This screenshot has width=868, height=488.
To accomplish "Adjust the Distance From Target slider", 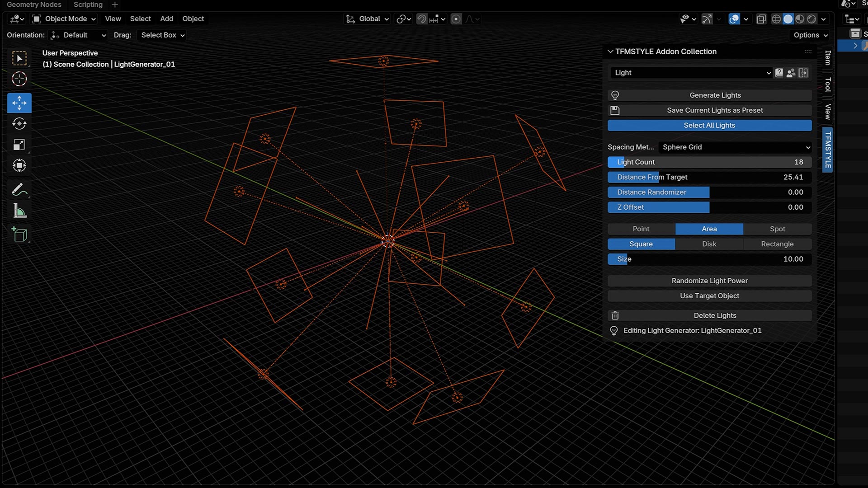I will point(709,177).
